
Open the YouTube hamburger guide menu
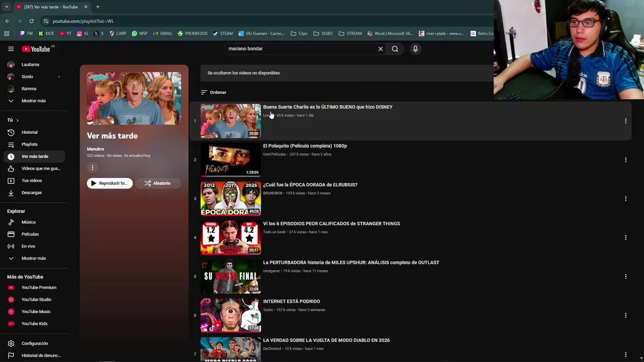pyautogui.click(x=11, y=49)
